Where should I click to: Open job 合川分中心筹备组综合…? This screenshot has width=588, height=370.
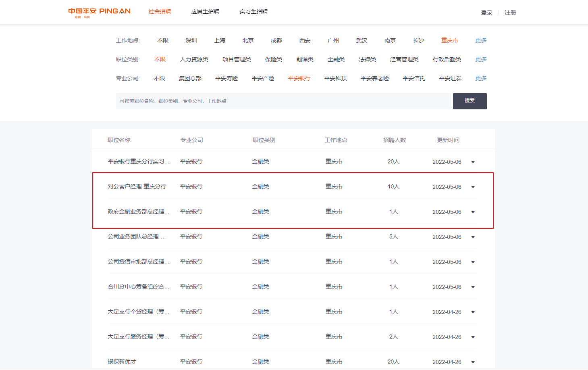139,286
